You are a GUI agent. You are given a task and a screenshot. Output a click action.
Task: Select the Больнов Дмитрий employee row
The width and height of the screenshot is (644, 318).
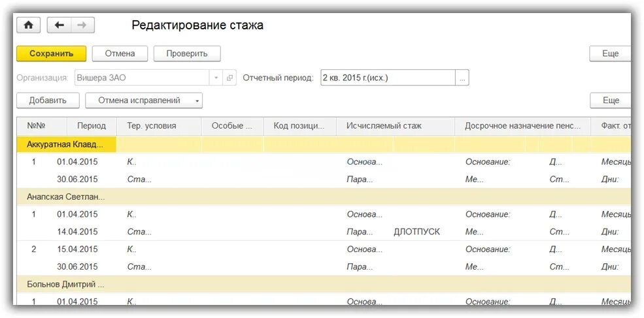[65, 284]
